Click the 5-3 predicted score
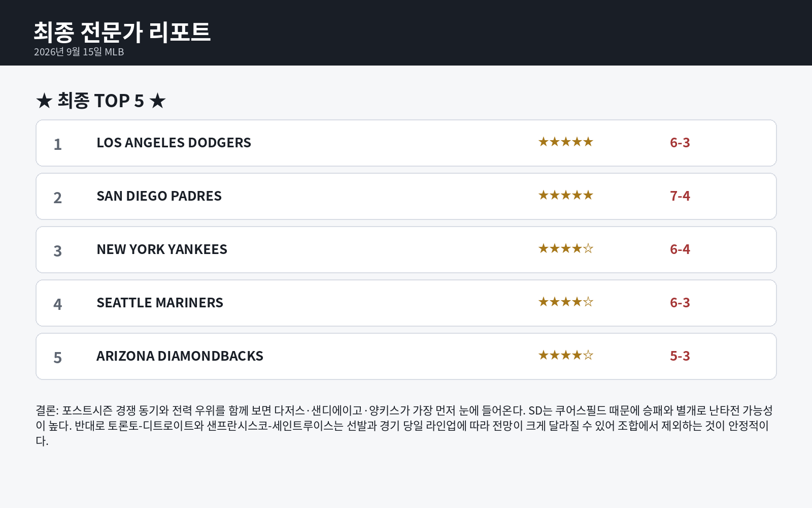The image size is (812, 508). (x=680, y=356)
